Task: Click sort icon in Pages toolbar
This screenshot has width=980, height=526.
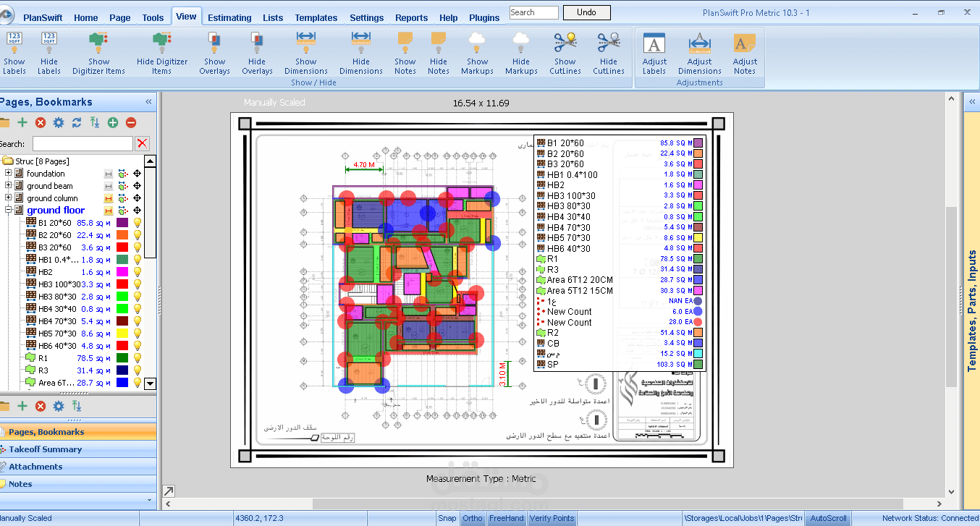Action: (95, 123)
